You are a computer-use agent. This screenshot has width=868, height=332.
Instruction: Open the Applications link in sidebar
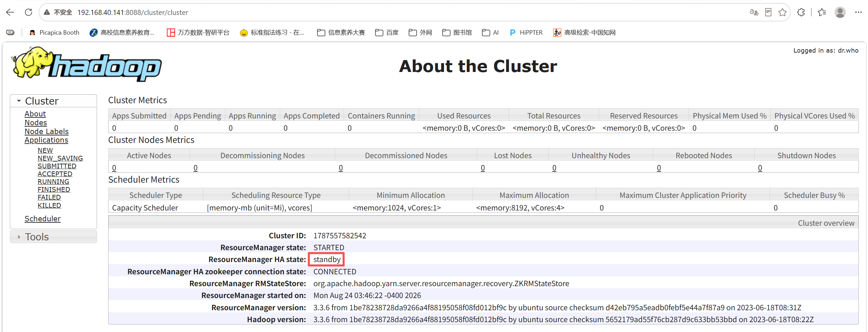click(46, 140)
